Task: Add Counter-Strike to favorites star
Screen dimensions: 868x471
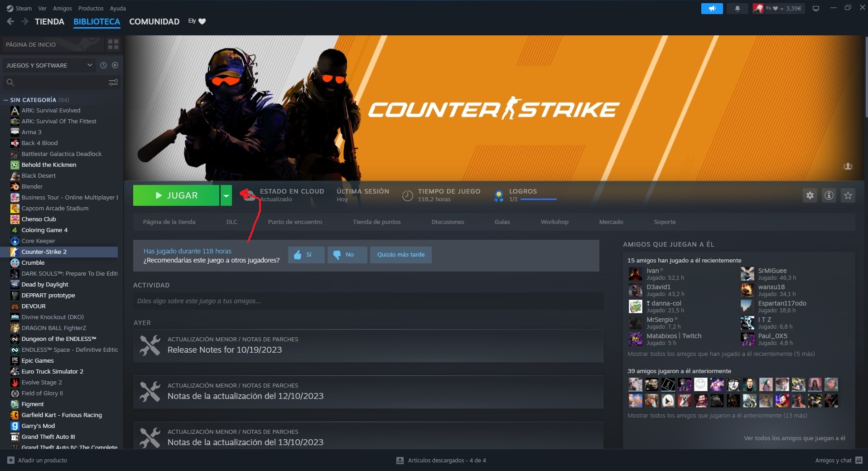Action: point(848,195)
